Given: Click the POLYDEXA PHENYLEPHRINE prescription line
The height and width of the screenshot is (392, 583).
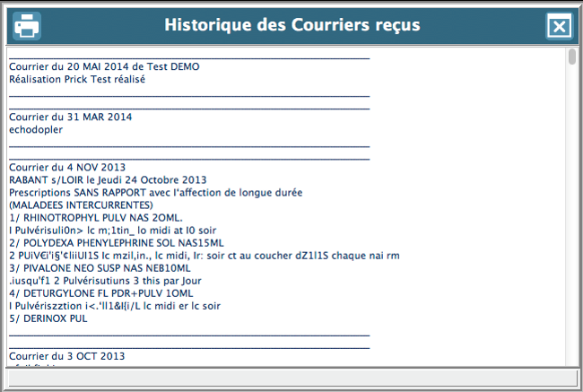Looking at the screenshot, I should point(117,242).
